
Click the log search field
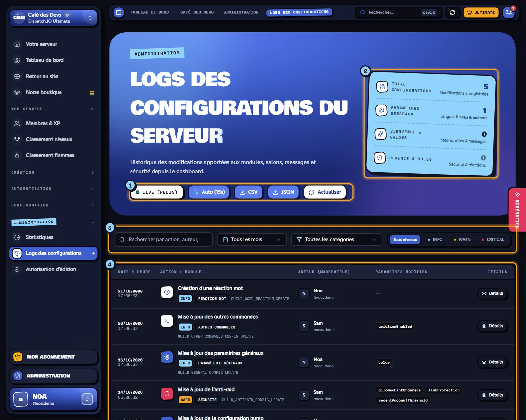click(164, 240)
